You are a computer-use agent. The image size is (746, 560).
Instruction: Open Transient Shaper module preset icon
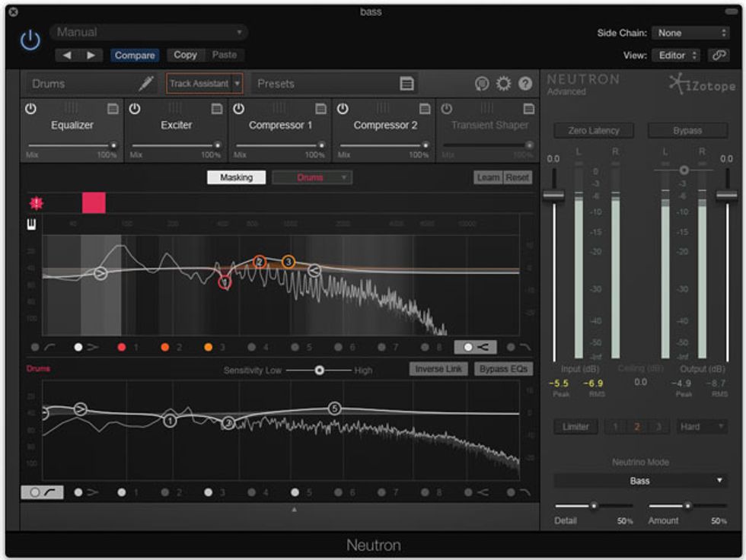click(x=528, y=109)
